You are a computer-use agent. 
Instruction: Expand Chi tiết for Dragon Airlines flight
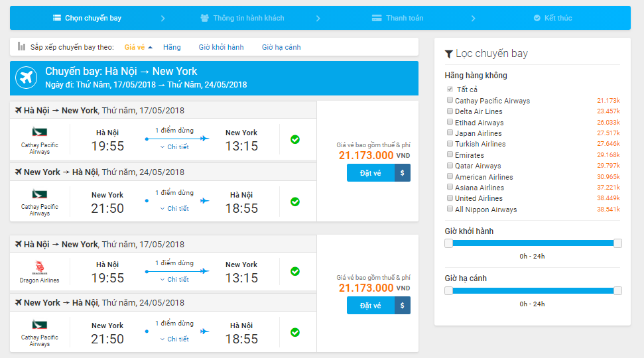(174, 279)
